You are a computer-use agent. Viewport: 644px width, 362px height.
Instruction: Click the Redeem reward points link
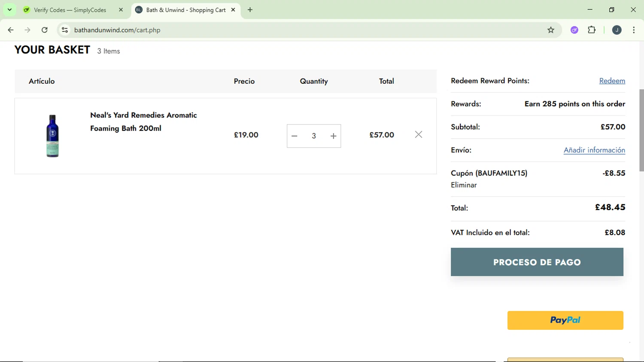[612, 81]
